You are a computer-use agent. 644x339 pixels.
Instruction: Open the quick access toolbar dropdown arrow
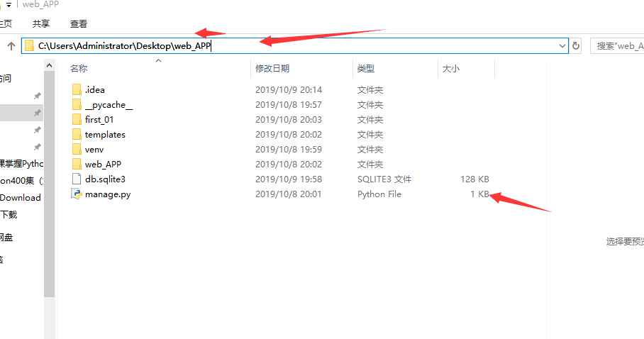click(x=9, y=5)
